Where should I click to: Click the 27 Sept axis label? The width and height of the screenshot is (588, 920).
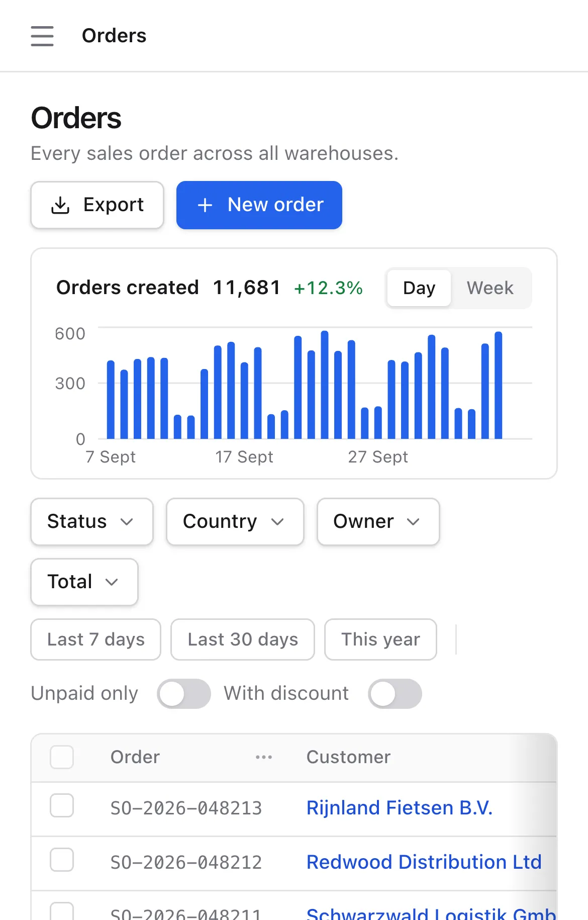[x=378, y=457]
